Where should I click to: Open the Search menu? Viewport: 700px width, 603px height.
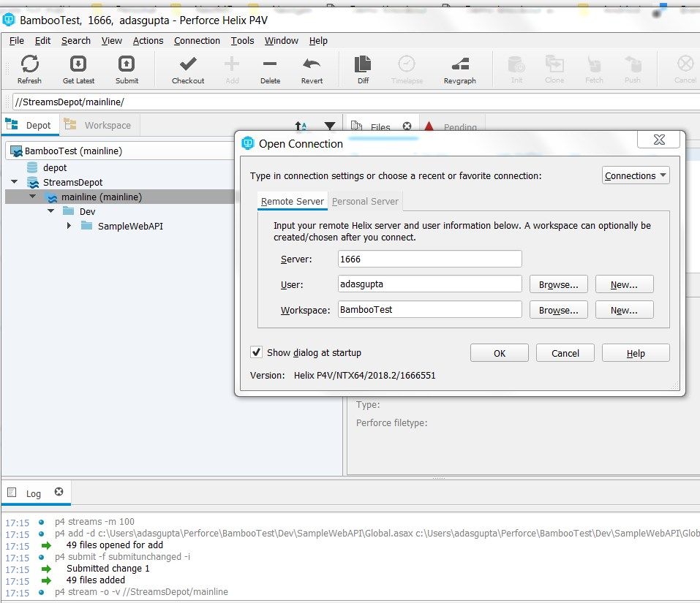click(x=76, y=41)
